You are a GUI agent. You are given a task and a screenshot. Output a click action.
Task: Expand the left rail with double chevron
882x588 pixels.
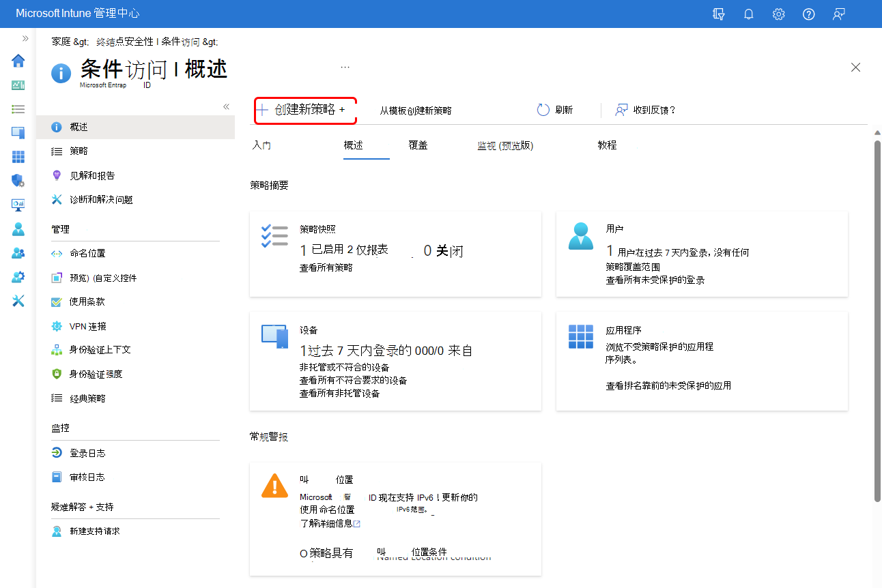[25, 38]
